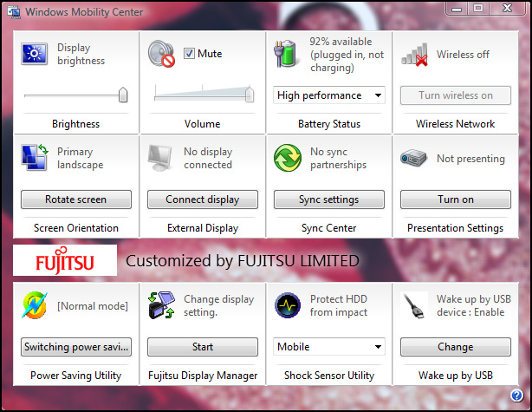Click the Fujitsu logo
Screen dimensions: 532x412
(65, 260)
